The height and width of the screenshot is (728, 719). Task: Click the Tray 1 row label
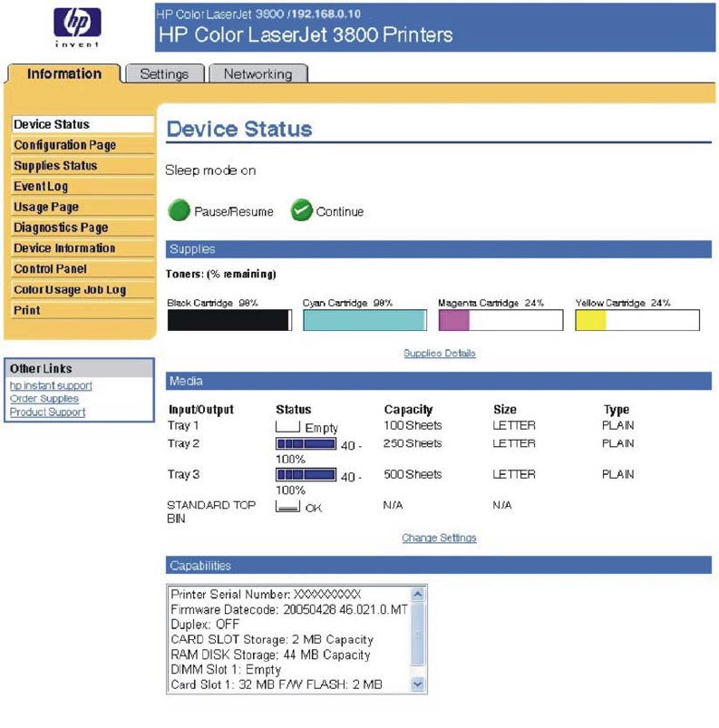pos(183,425)
